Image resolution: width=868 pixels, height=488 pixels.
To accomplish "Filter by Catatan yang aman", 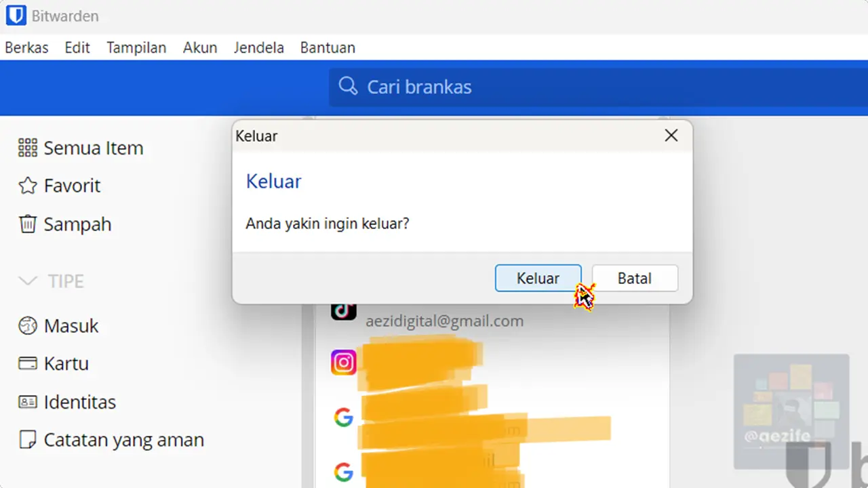I will click(x=123, y=440).
